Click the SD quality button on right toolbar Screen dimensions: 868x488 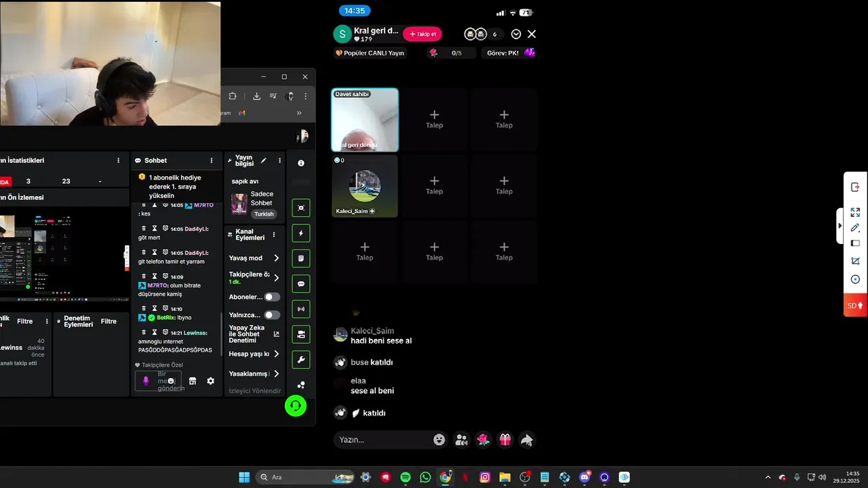click(x=855, y=306)
